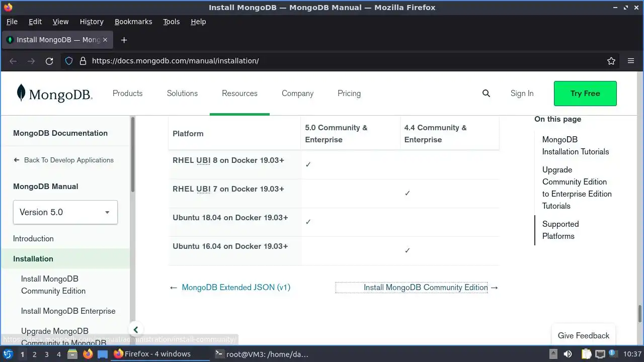The height and width of the screenshot is (362, 644).
Task: Jump to Upgrade Community Edition to Enterprise Edition Tutorials
Action: [577, 188]
